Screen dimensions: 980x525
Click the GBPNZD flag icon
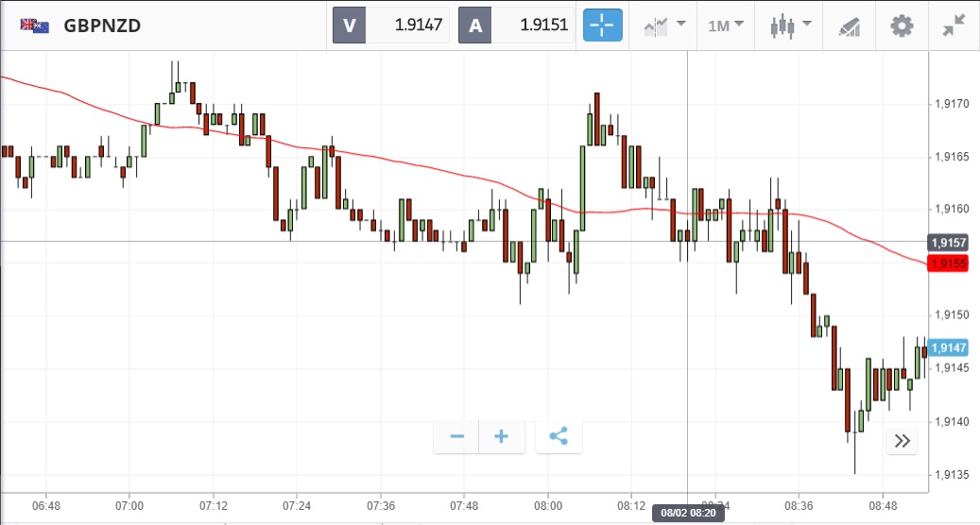(x=35, y=25)
